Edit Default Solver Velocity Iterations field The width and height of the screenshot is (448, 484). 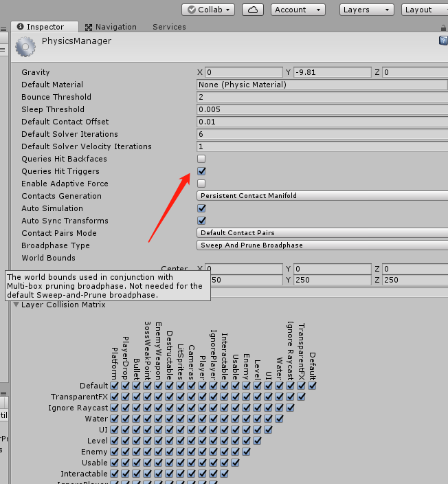click(x=322, y=146)
